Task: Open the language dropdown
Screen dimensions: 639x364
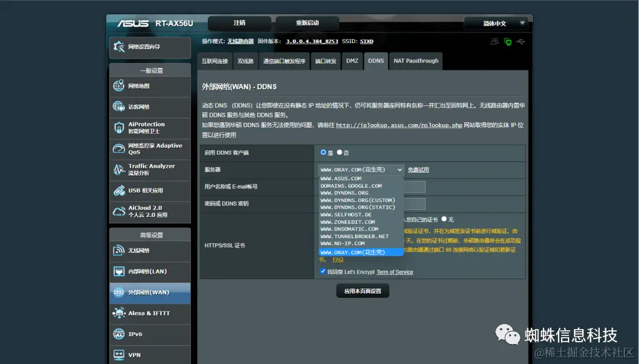Action: pos(495,23)
